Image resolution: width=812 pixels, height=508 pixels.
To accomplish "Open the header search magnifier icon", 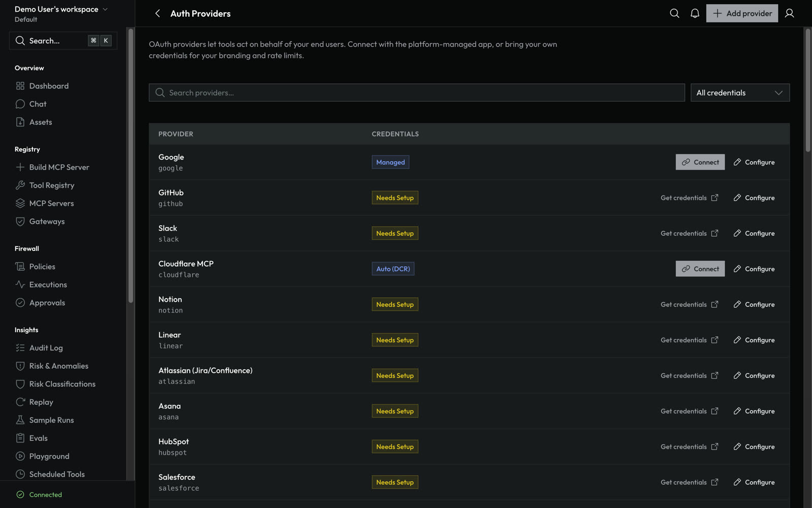I will (x=674, y=14).
